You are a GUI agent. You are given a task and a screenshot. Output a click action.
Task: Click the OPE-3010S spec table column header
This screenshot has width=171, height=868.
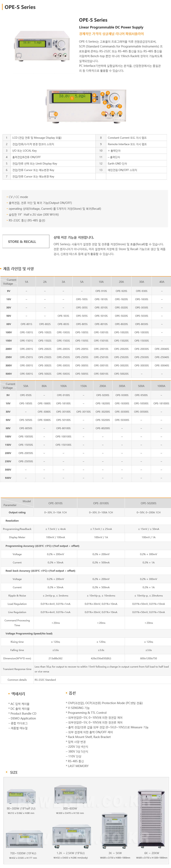(55, 503)
